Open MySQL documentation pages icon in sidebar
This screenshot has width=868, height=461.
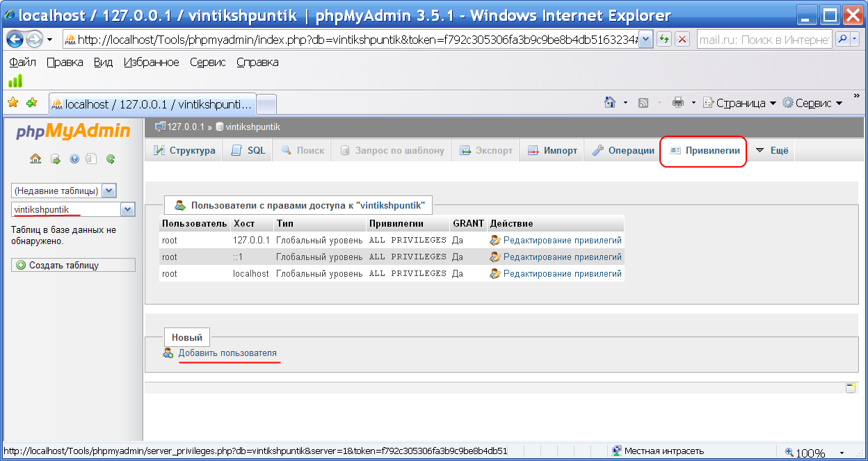click(91, 159)
